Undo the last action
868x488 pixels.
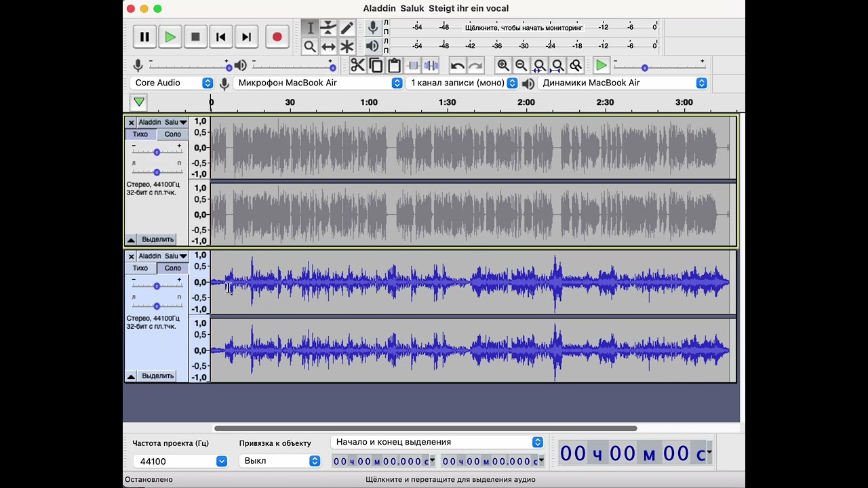(457, 66)
